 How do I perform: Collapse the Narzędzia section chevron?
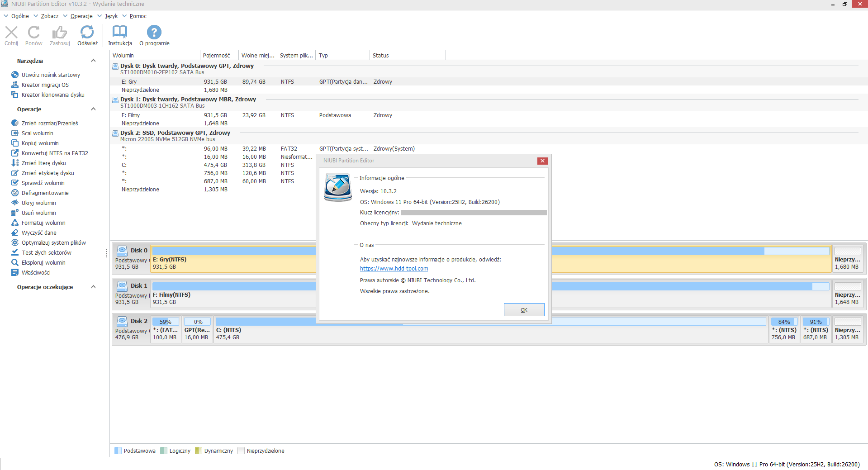point(94,61)
